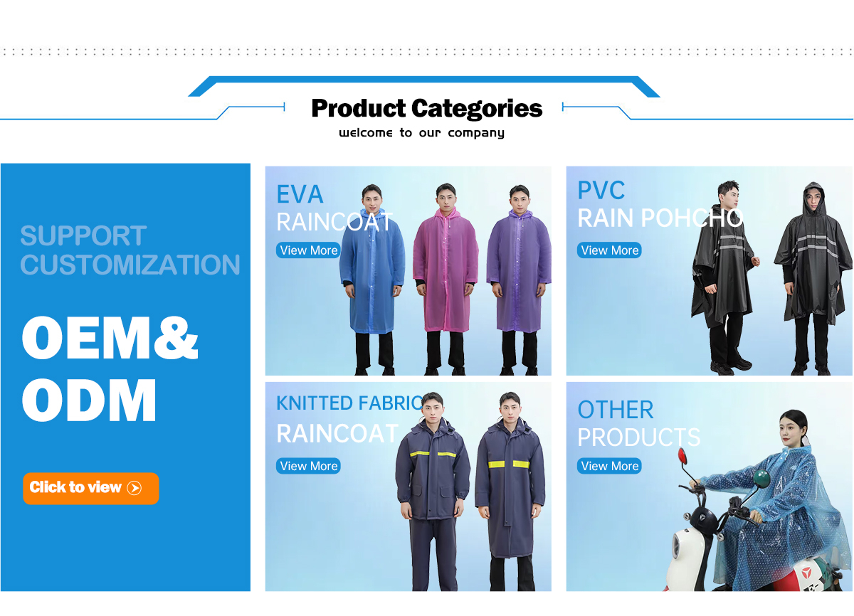854x616 pixels.
Task: Click the SUPPORT CUSTOMIZATION text
Action: [x=130, y=250]
